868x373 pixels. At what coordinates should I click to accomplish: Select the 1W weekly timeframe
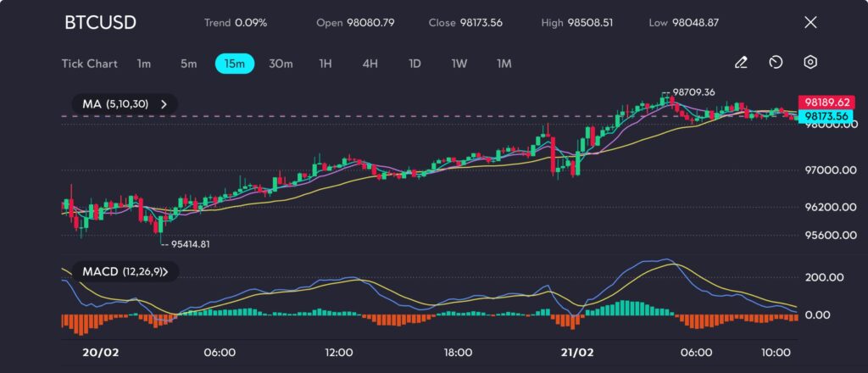point(459,64)
